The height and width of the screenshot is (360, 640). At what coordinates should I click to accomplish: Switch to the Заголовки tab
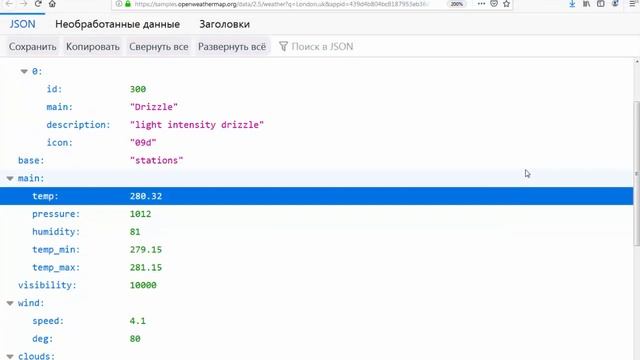(224, 24)
